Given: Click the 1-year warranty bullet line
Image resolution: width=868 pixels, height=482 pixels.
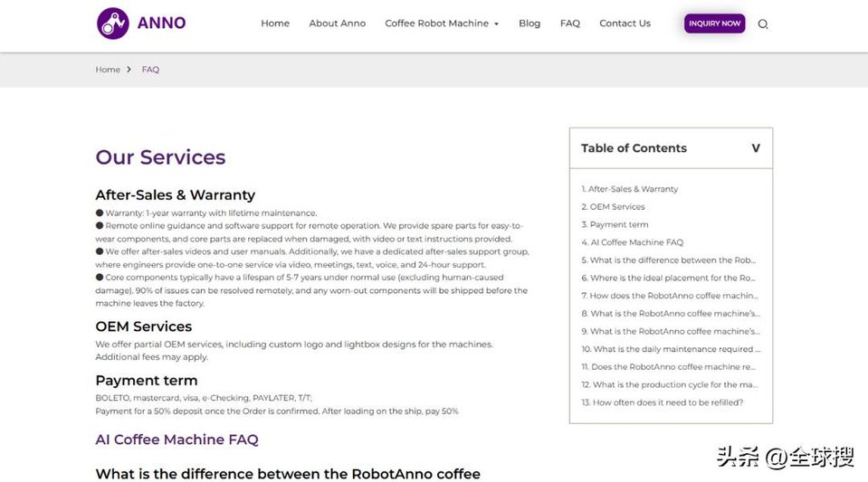Looking at the screenshot, I should 206,213.
